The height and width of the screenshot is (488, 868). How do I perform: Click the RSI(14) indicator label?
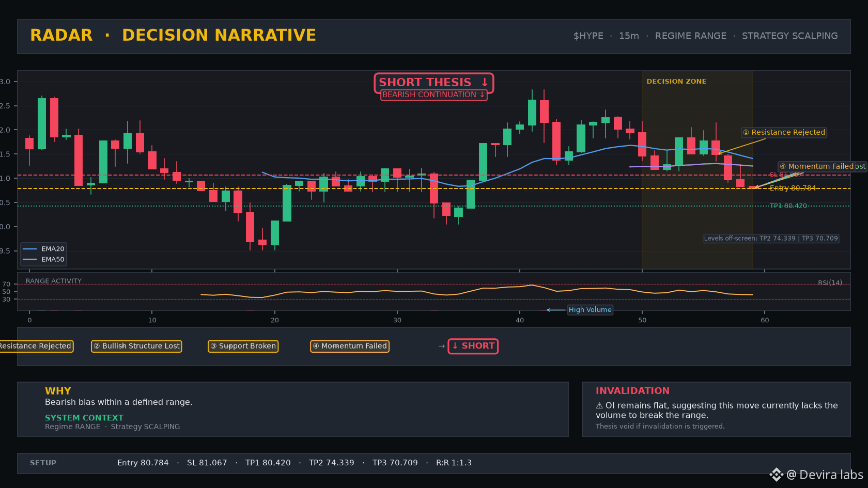(830, 283)
